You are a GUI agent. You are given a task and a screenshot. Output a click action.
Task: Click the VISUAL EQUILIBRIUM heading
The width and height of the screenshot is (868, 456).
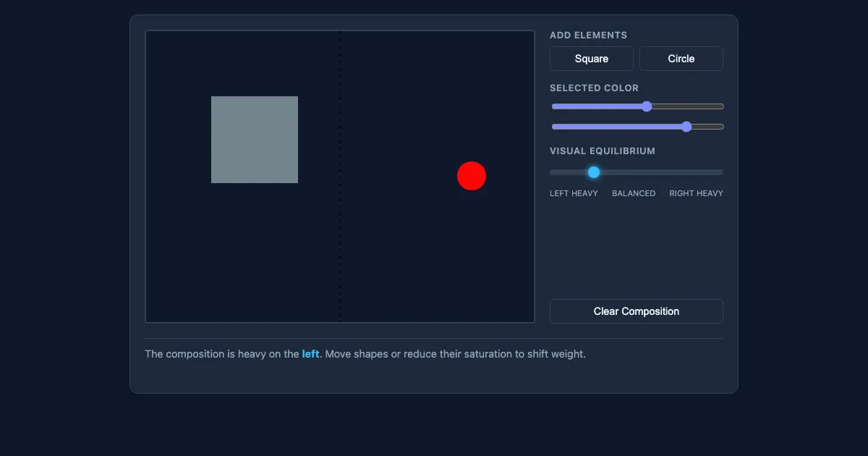pyautogui.click(x=603, y=151)
